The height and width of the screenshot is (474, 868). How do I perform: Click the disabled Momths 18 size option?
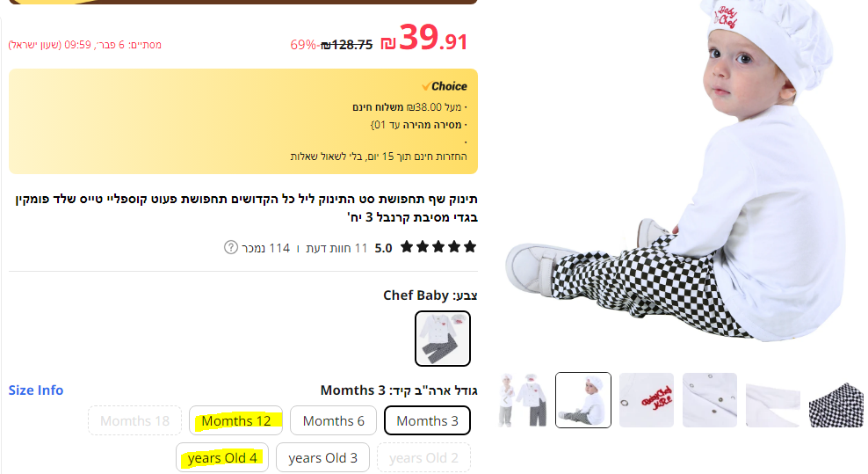click(x=134, y=420)
